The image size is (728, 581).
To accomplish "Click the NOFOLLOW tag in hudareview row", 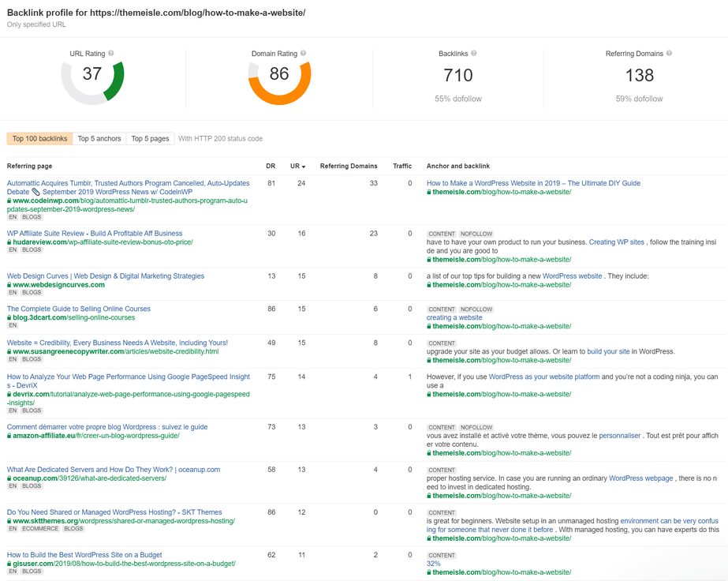I will (476, 234).
